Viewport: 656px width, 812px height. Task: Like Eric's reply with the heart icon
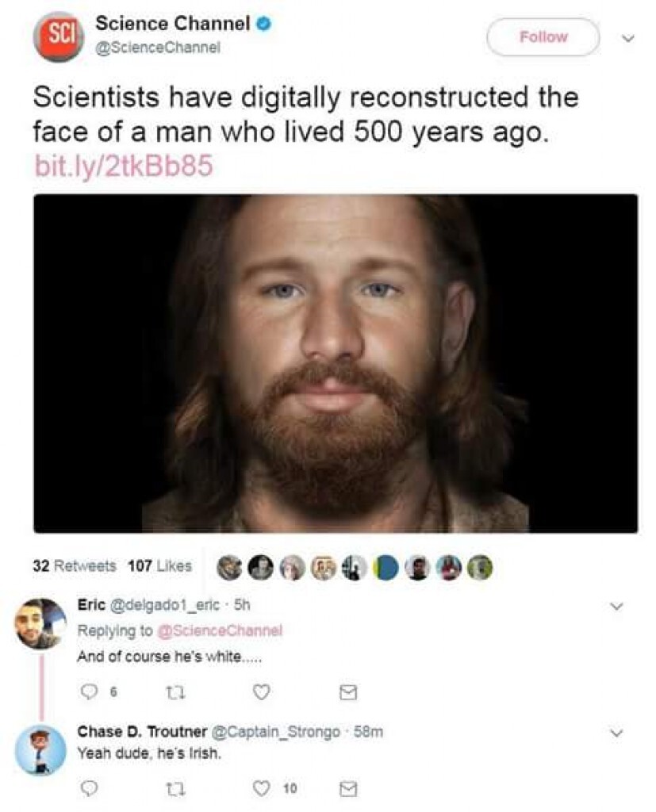point(261,691)
